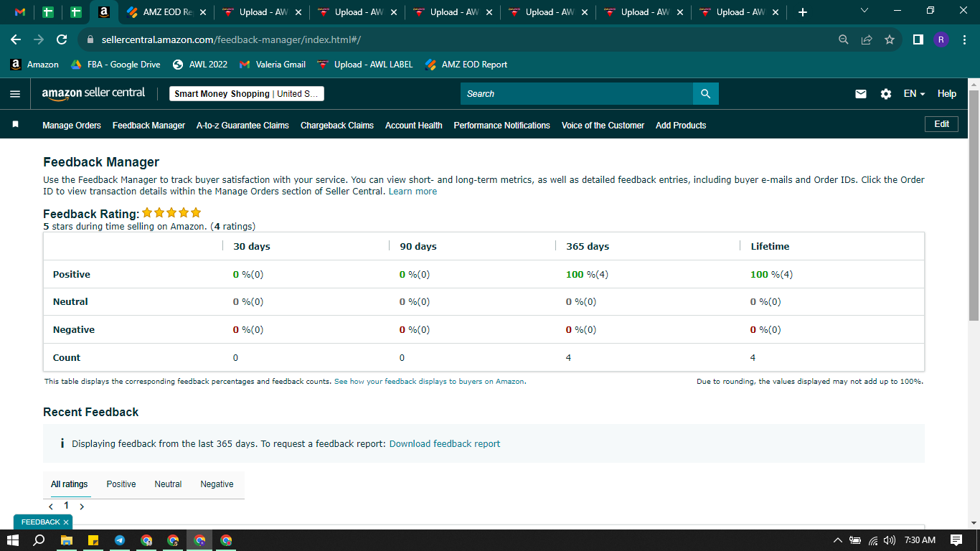Open the AMZ EOD Report bookmark

click(466, 65)
